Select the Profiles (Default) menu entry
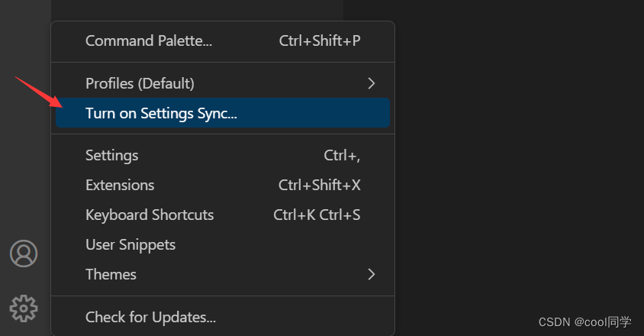 tap(140, 83)
